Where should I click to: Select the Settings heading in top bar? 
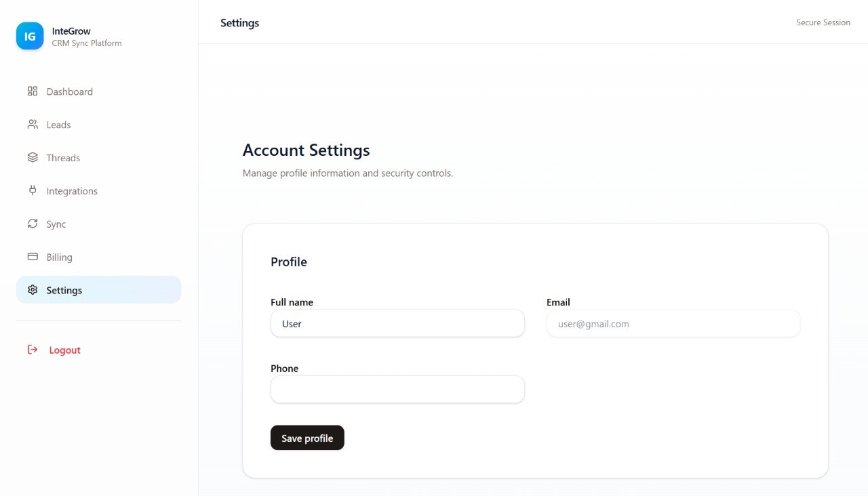pos(239,22)
